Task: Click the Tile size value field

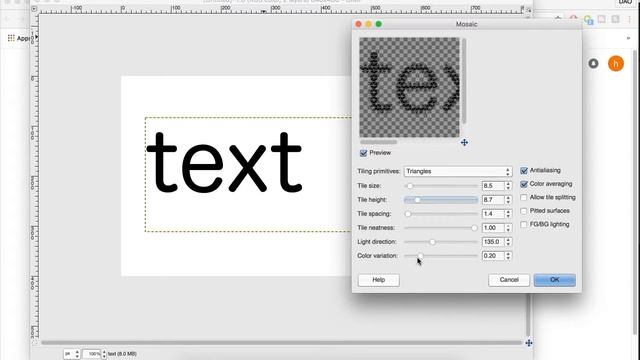Action: pyautogui.click(x=493, y=186)
